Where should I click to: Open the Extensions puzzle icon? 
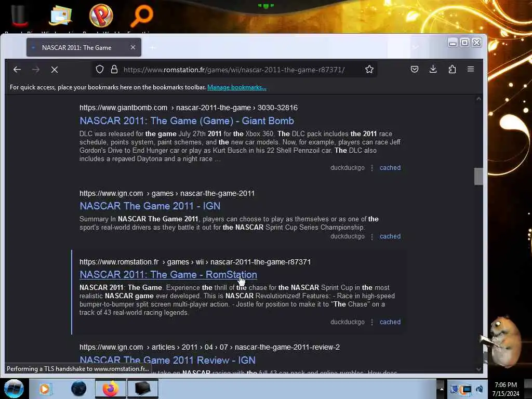point(452,69)
